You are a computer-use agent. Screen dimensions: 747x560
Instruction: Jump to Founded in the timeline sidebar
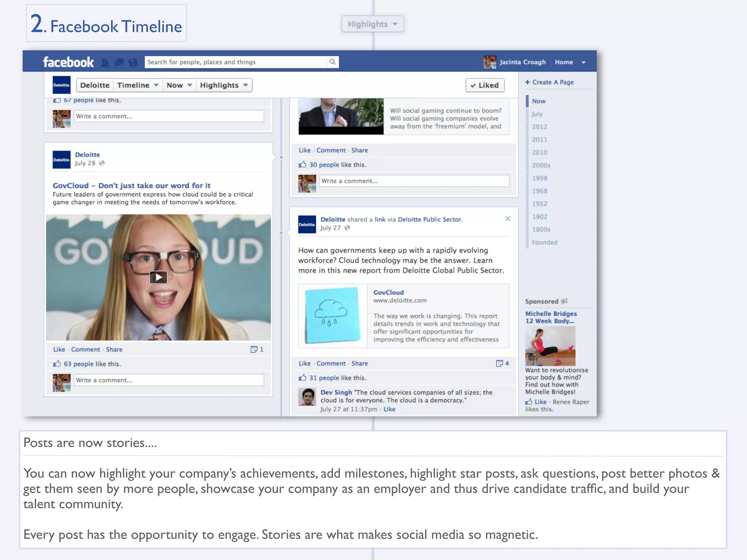(x=544, y=242)
